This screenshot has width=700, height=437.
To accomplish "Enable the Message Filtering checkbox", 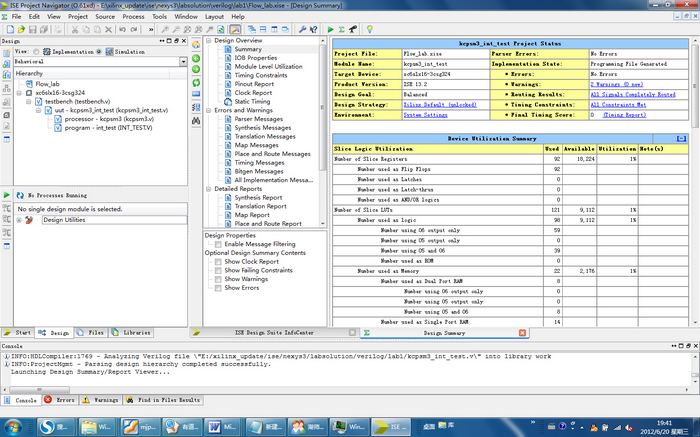I will pos(218,244).
